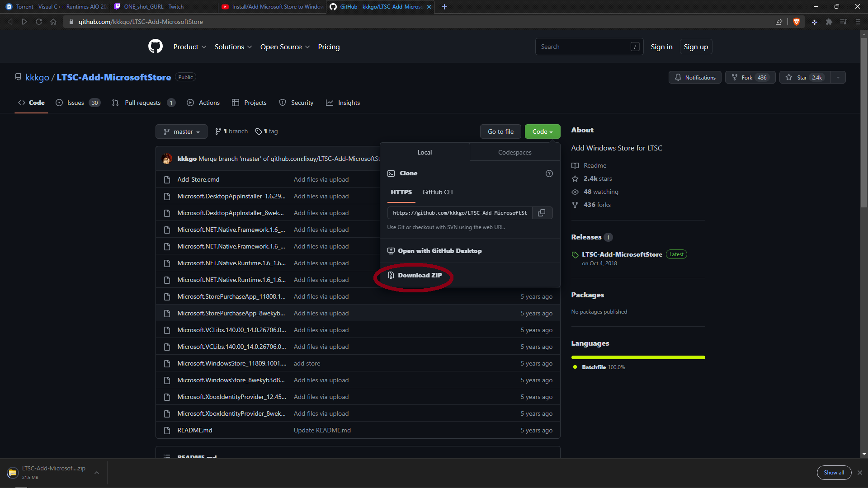Click the Go to file button
Image resolution: width=868 pixels, height=488 pixels.
pyautogui.click(x=500, y=131)
